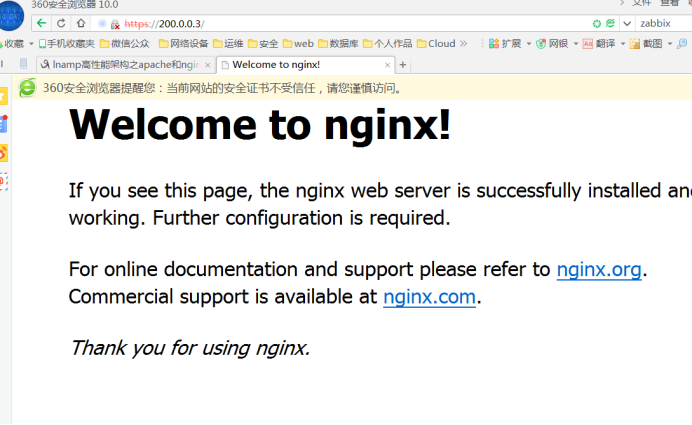This screenshot has height=425, width=692.
Task: Open the 运维 bookmark folder
Action: (228, 44)
